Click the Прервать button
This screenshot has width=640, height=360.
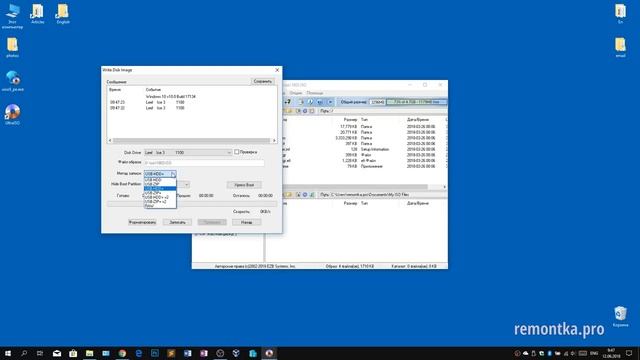pyautogui.click(x=212, y=222)
